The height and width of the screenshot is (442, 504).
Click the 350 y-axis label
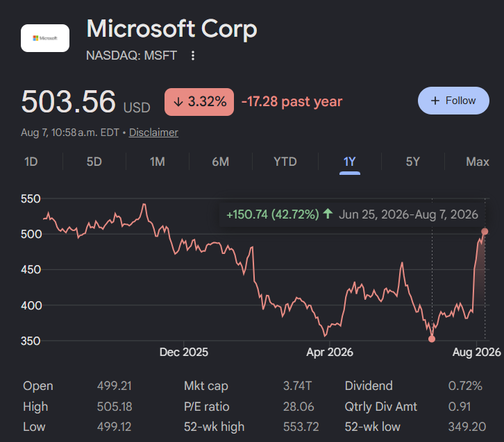click(31, 341)
